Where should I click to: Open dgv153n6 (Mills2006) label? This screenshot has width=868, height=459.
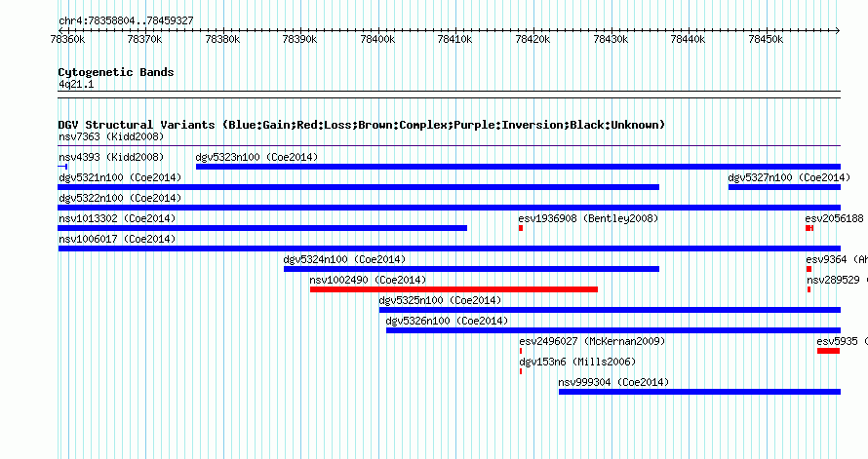pos(577,362)
